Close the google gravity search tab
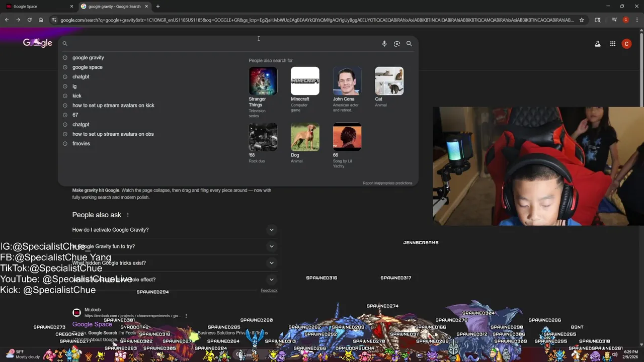 click(147, 7)
